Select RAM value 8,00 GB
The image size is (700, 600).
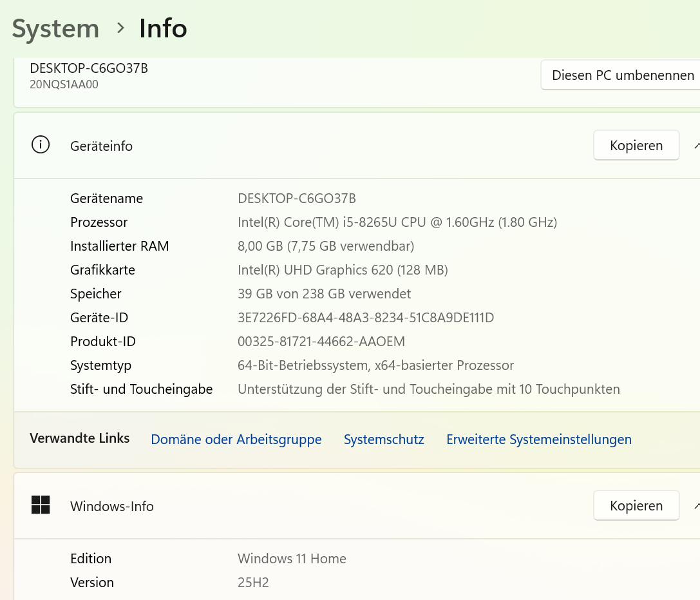(326, 246)
